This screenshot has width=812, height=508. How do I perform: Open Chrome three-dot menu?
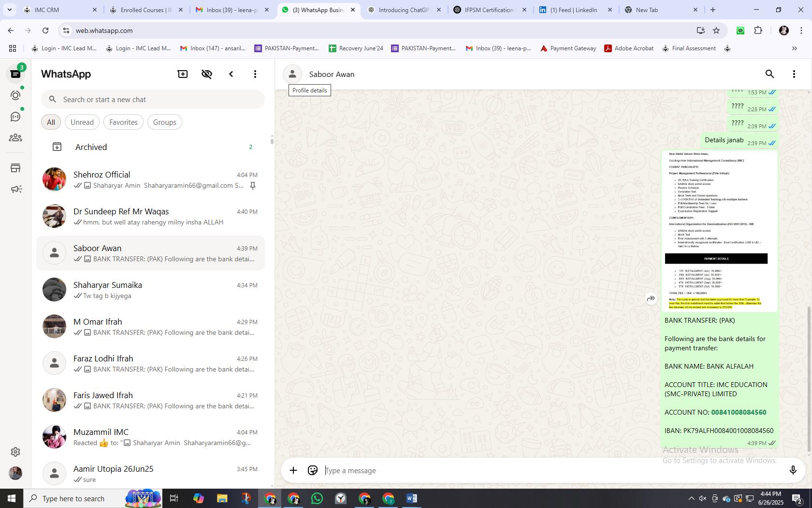pyautogui.click(x=801, y=30)
